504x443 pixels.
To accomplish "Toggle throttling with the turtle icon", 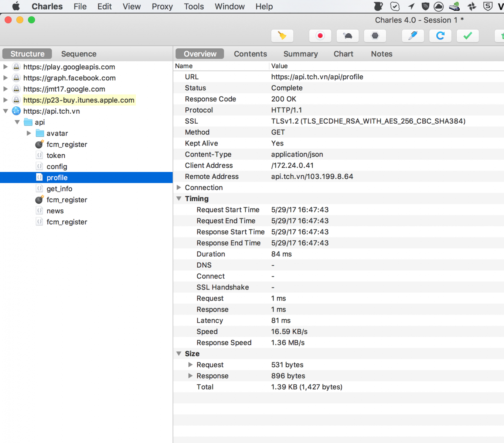I will coord(348,36).
